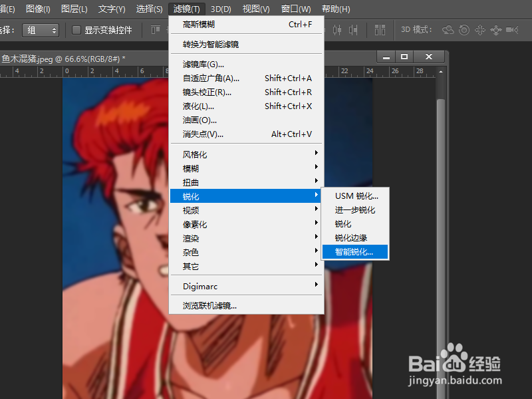Expand the 模糊 submenu
The height and width of the screenshot is (399, 532).
coord(247,169)
